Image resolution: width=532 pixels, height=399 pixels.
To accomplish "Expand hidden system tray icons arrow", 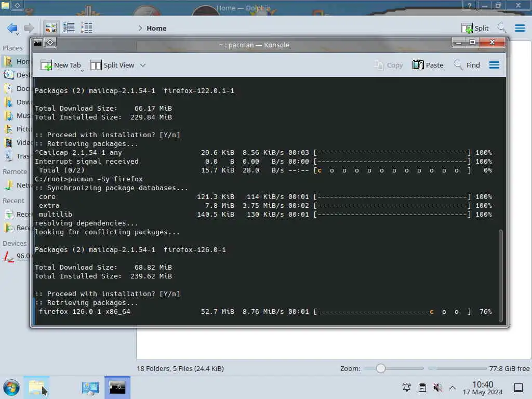I will click(x=453, y=388).
